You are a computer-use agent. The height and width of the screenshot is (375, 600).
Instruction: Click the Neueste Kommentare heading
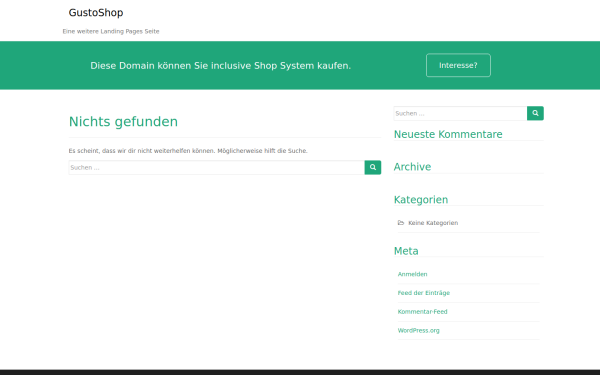point(448,134)
